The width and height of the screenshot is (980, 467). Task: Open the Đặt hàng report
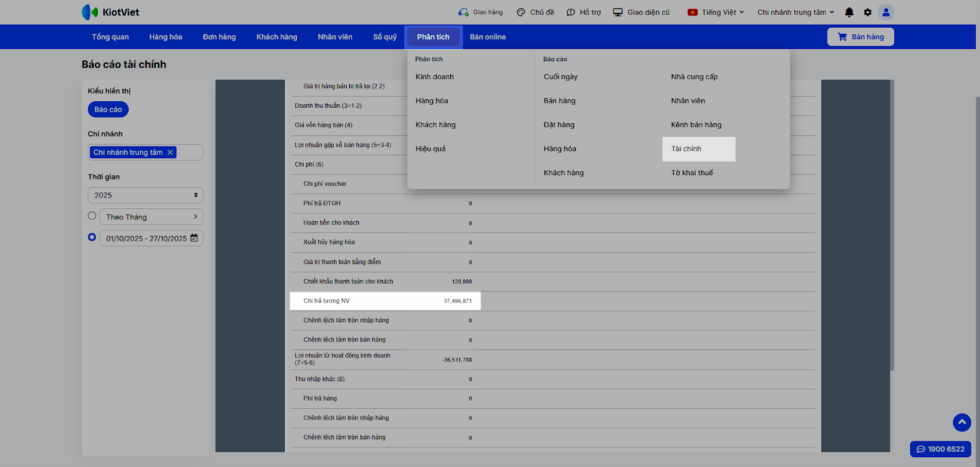(559, 124)
